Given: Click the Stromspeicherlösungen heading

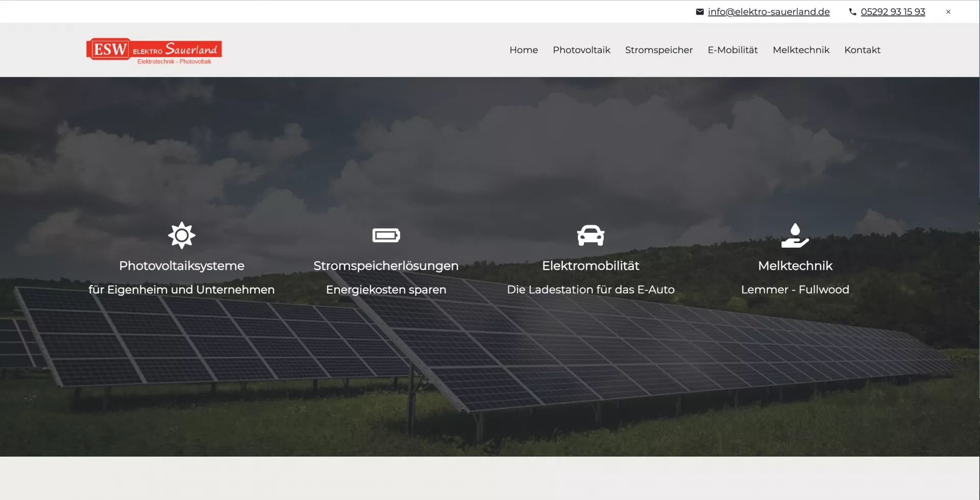Looking at the screenshot, I should point(386,266).
